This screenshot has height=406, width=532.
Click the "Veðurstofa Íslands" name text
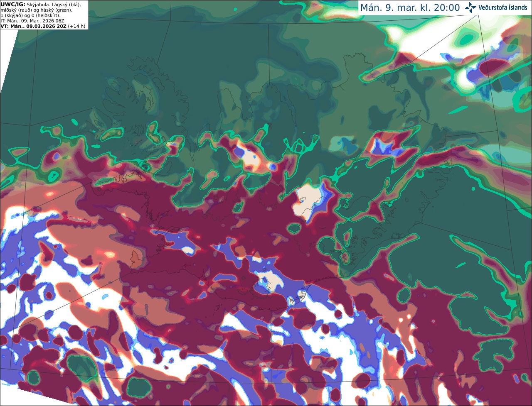tap(503, 7)
